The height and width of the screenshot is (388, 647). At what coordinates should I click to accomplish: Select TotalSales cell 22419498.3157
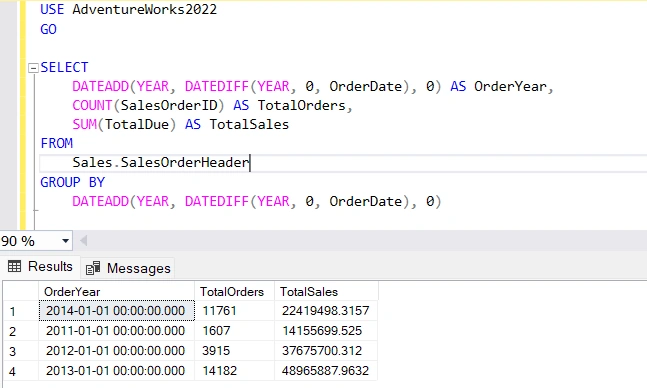[326, 310]
